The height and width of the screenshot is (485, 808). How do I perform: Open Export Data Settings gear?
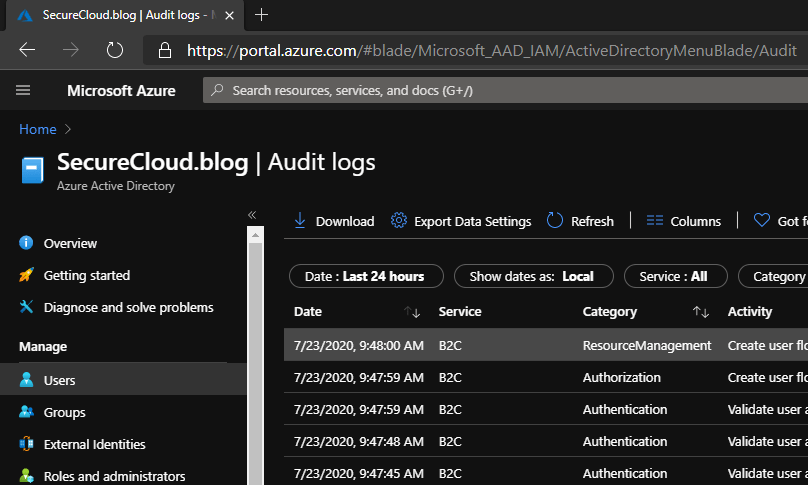pos(399,221)
